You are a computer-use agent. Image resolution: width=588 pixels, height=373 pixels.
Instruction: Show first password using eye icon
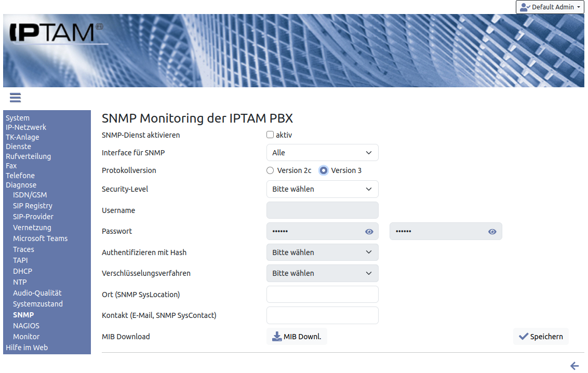[x=369, y=232]
